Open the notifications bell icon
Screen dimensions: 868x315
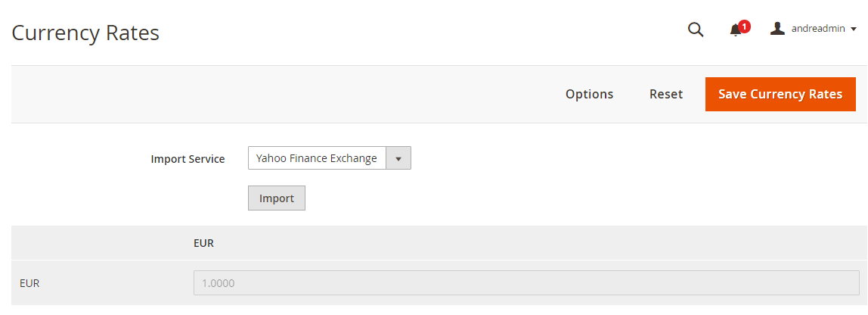click(x=735, y=30)
